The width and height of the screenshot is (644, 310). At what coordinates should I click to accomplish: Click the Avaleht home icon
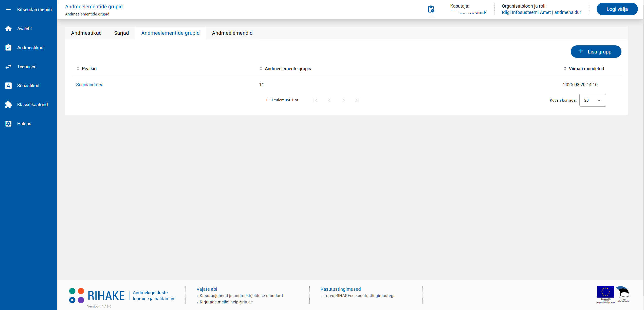[x=8, y=29]
